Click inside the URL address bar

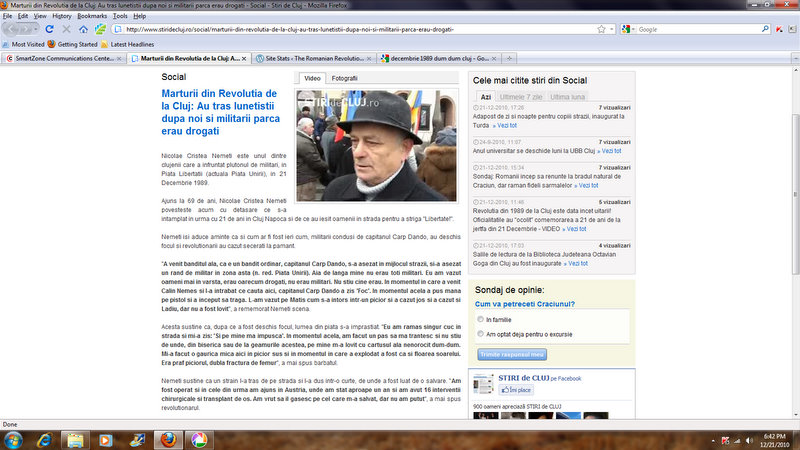pyautogui.click(x=350, y=30)
